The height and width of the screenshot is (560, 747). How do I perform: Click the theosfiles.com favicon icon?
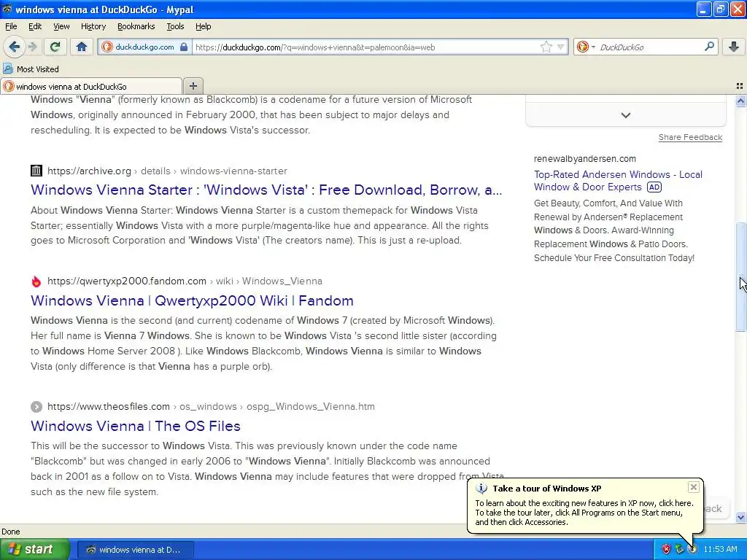click(36, 407)
